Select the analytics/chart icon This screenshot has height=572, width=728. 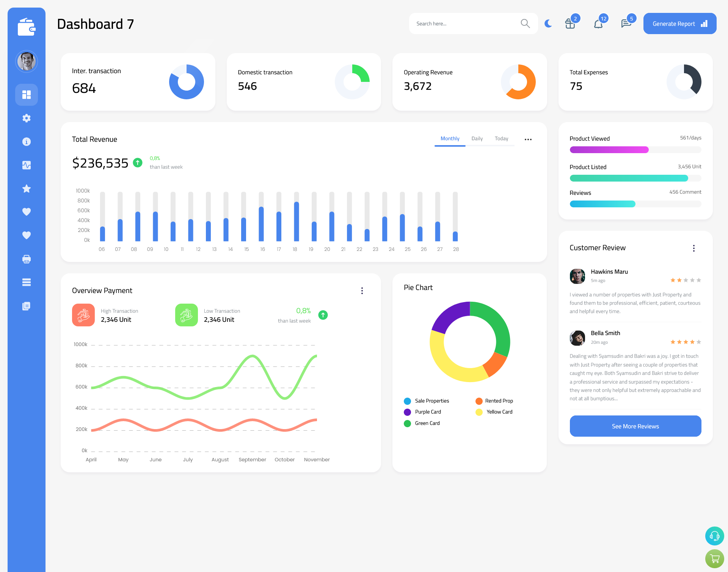click(27, 165)
